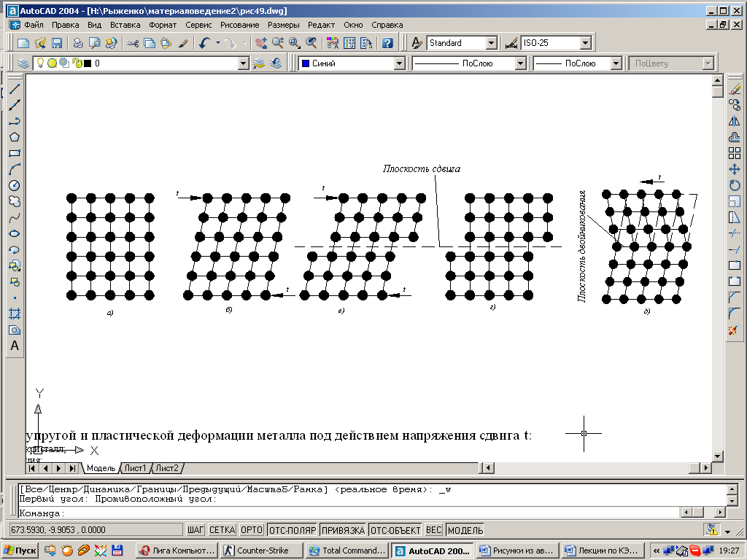Select the Rotate tool

735,185
